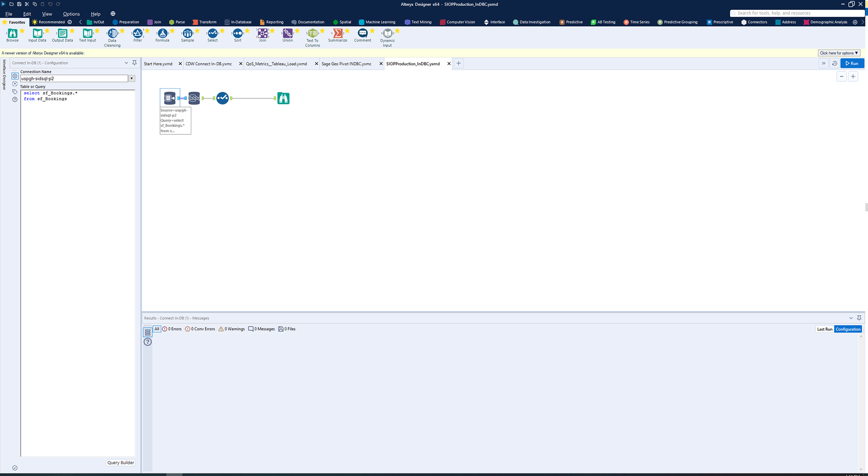This screenshot has height=476, width=868.
Task: Open the Query Builder
Action: (x=121, y=462)
